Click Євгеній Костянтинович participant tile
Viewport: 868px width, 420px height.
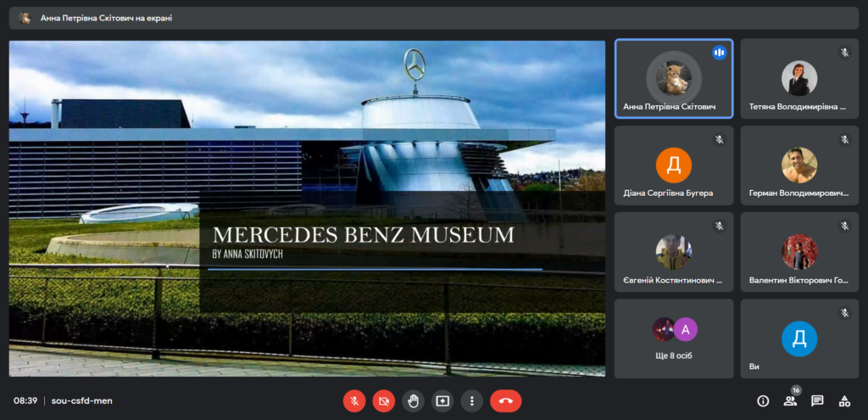click(674, 252)
